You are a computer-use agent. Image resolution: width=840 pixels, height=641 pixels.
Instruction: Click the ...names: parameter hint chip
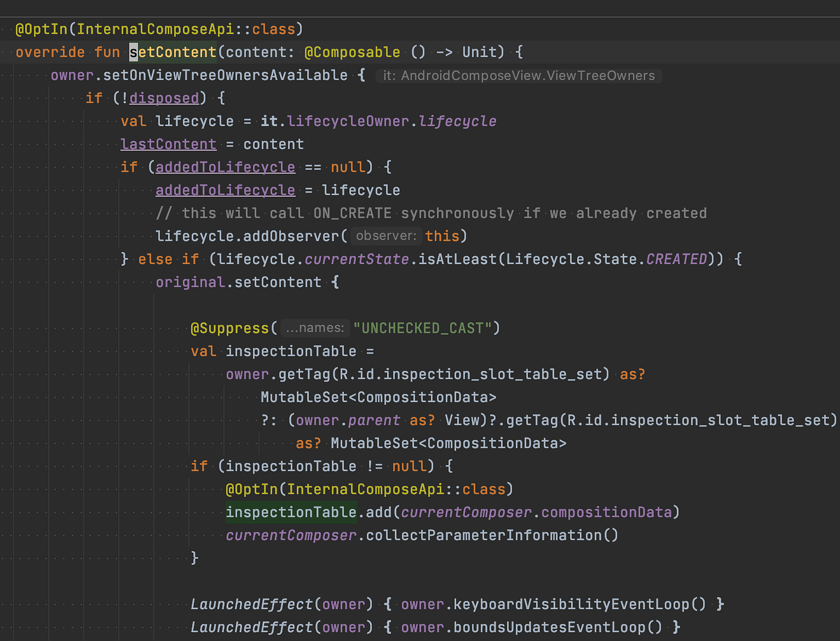tap(314, 328)
